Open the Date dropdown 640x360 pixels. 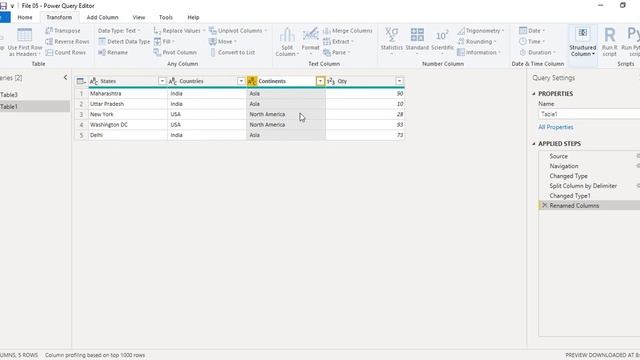tap(532, 31)
